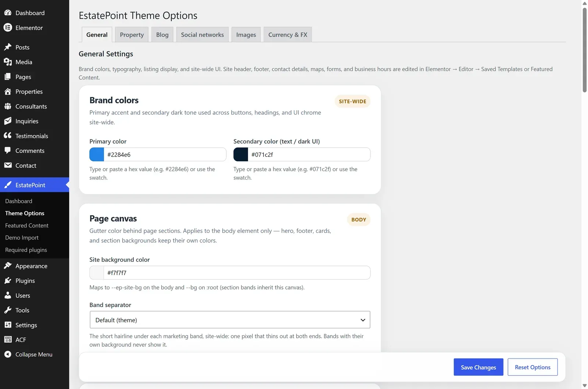Viewport: 588px width, 389px height.
Task: Click the Posts pushpin icon
Action: pyautogui.click(x=8, y=47)
